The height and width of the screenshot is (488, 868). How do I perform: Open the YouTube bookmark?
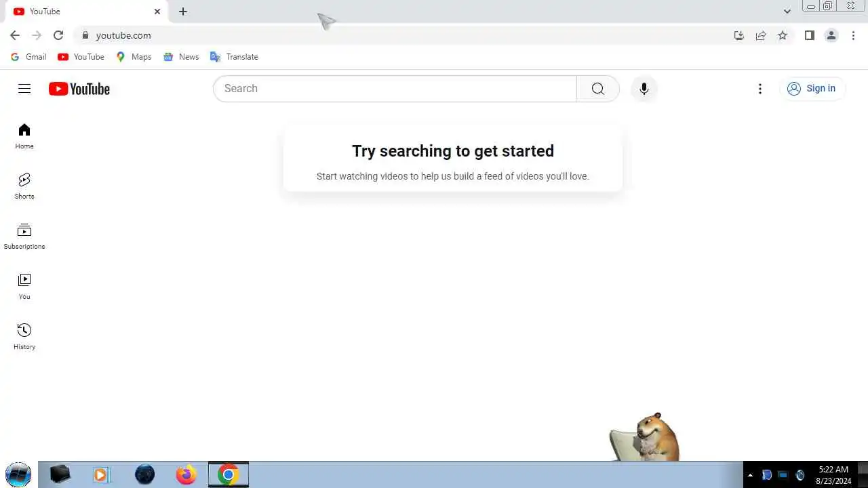(x=81, y=57)
